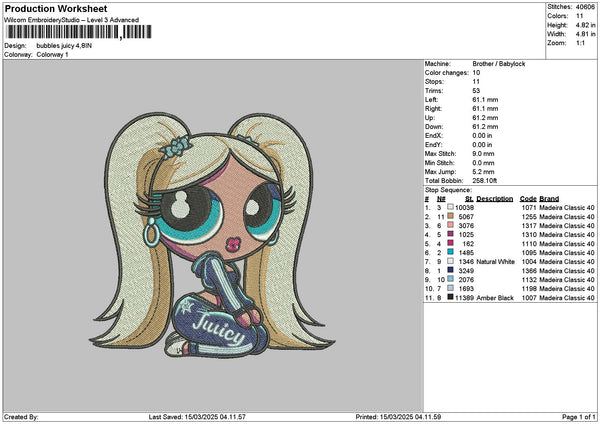Click the Colors value 11

(579, 16)
